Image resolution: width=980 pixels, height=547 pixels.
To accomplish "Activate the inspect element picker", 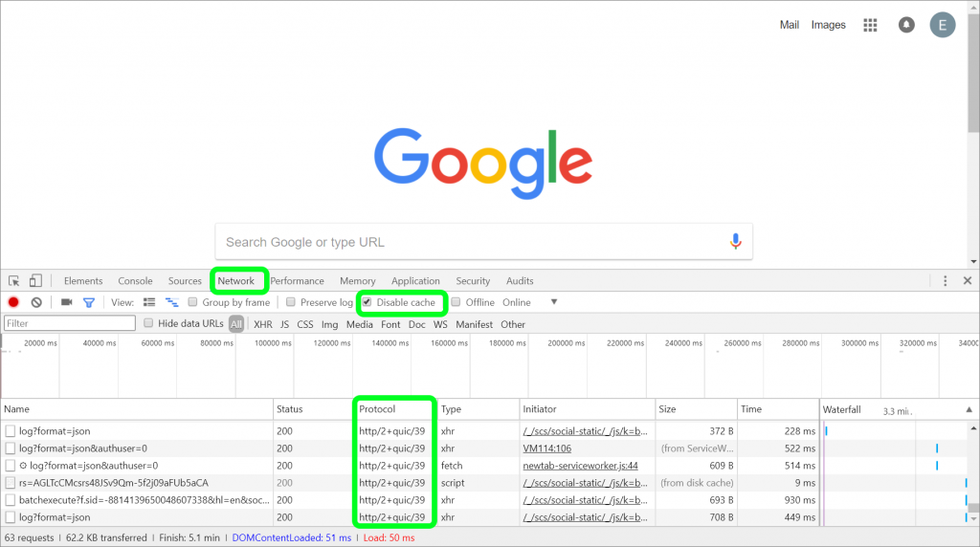I will pyautogui.click(x=13, y=281).
